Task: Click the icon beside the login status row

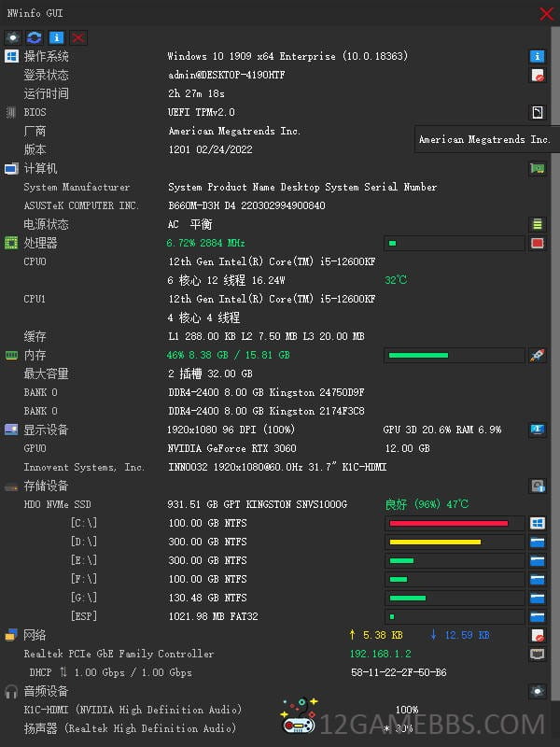Action: click(x=537, y=75)
